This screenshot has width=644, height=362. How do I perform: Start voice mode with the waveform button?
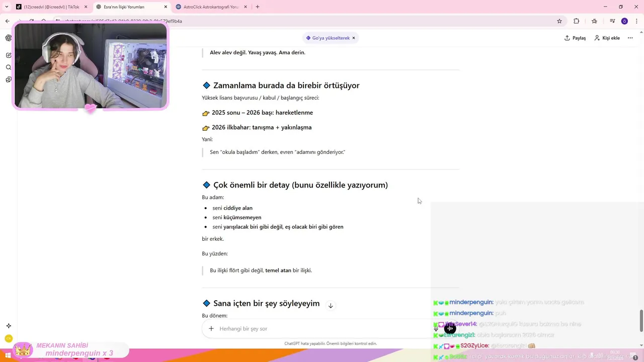click(450, 329)
